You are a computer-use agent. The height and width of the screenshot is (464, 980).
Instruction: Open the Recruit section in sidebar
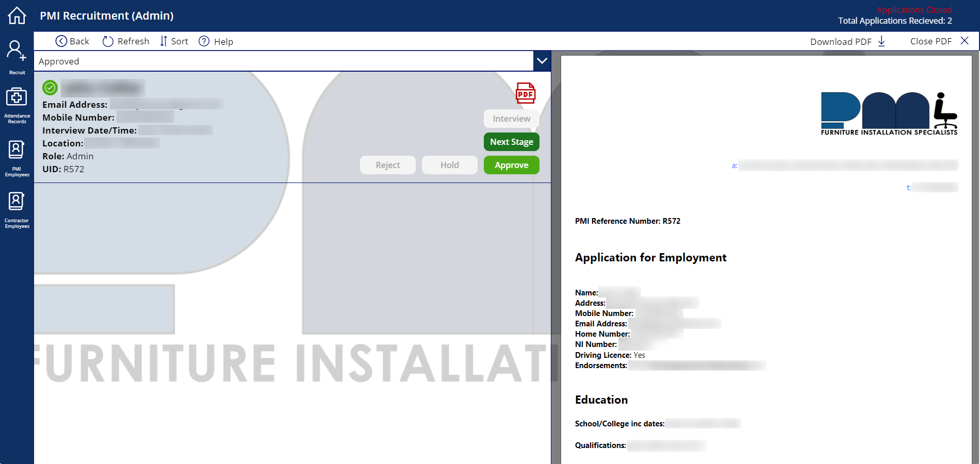[x=17, y=57]
